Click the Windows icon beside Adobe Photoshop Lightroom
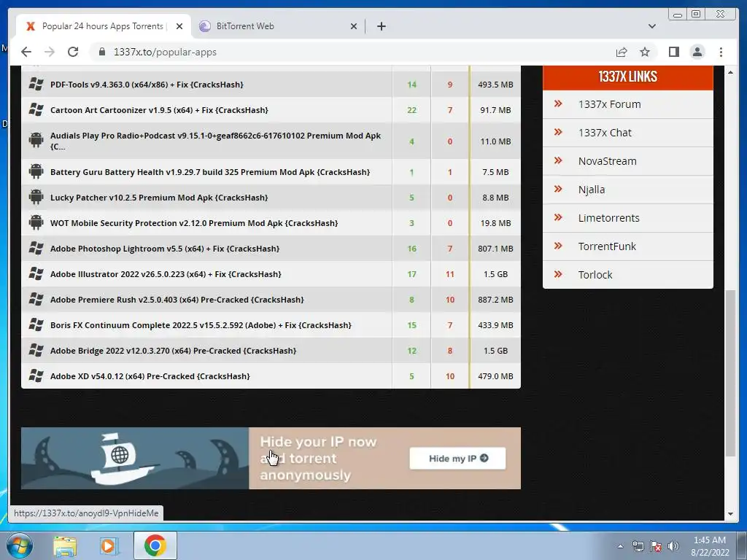The height and width of the screenshot is (560, 747). click(x=36, y=248)
